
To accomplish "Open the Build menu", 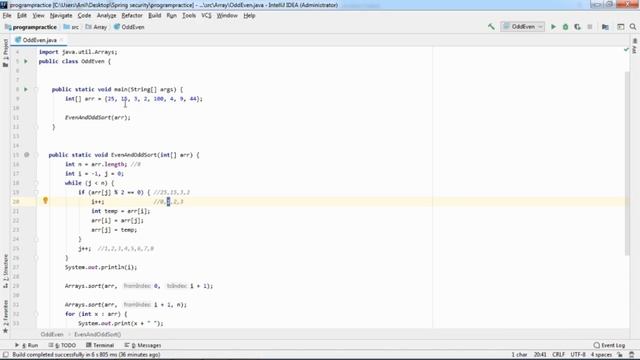I will click(x=154, y=16).
